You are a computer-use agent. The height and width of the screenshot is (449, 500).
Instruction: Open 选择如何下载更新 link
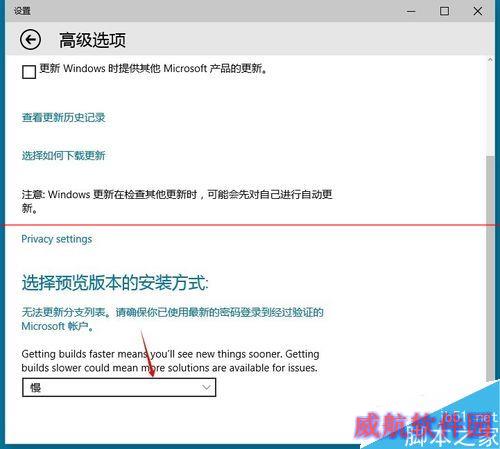pos(63,155)
